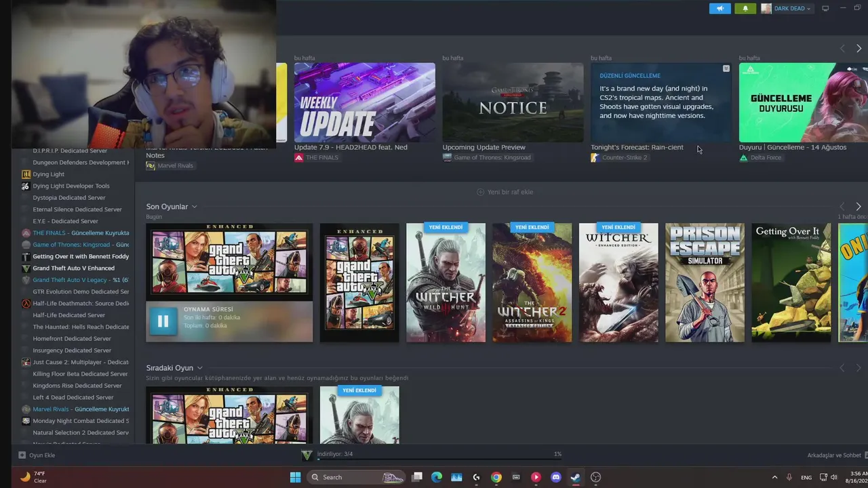Go back in Sıradaki Oyun shelf with left arrow
This screenshot has height=488, width=868.
point(842,367)
